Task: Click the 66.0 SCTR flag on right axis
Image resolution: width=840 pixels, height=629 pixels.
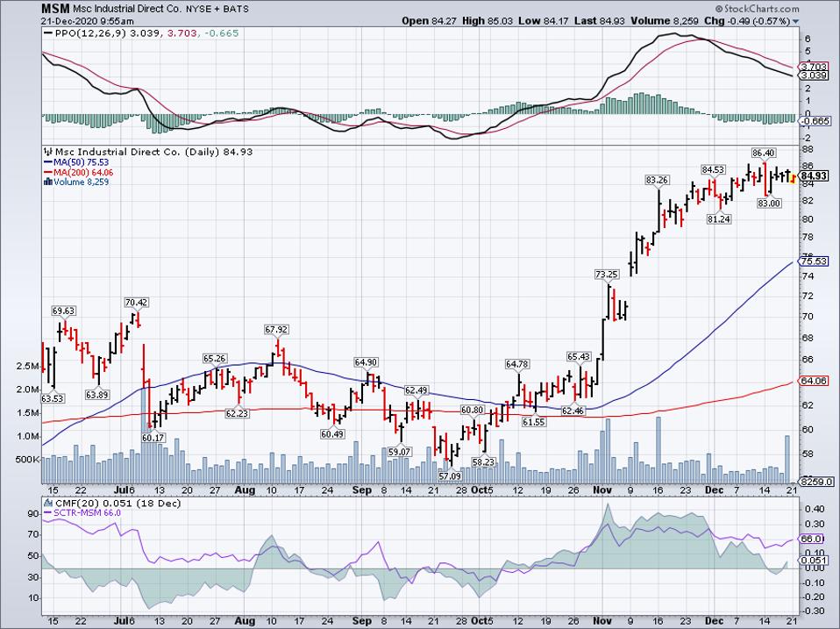Action: point(812,539)
